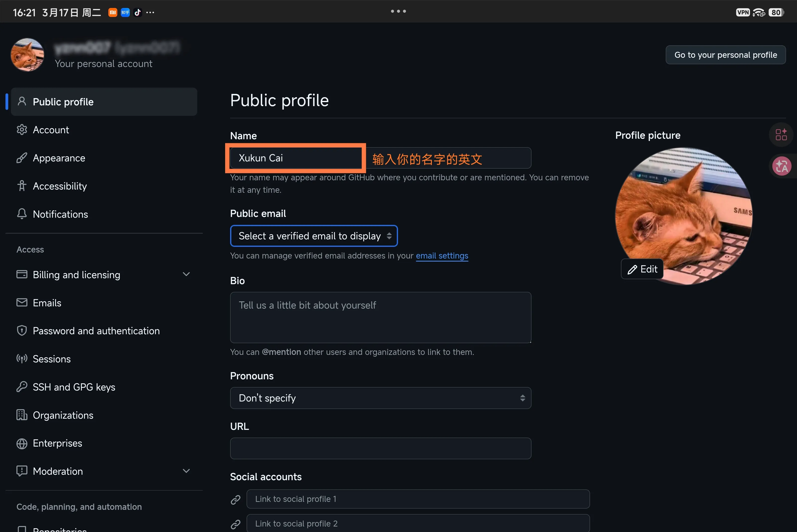Click the small account avatar at top left
This screenshot has height=532, width=797.
pos(27,55)
